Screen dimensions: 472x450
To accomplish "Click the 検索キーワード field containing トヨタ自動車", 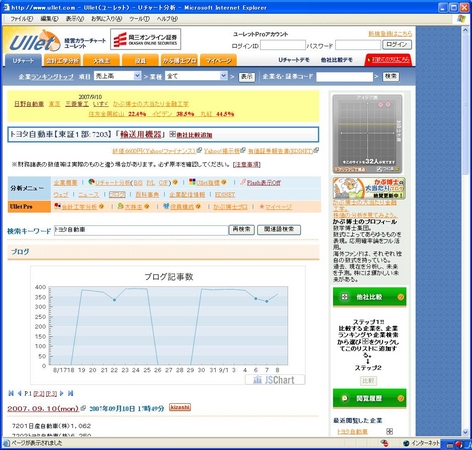I will pos(141,230).
